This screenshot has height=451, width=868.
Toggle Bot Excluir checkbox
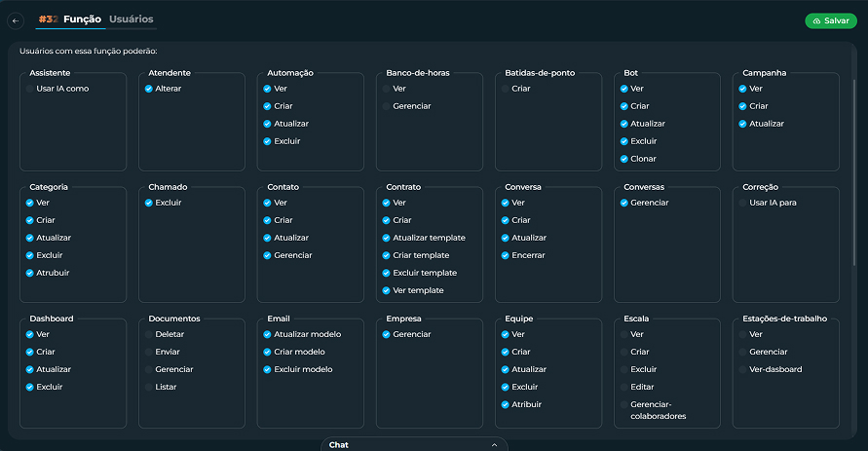coord(623,141)
